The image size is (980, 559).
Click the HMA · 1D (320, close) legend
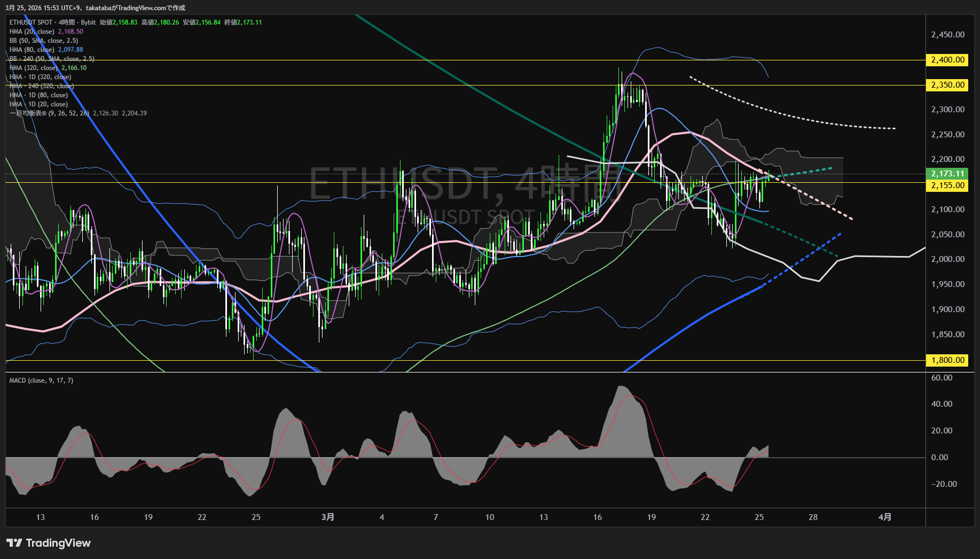click(x=40, y=77)
